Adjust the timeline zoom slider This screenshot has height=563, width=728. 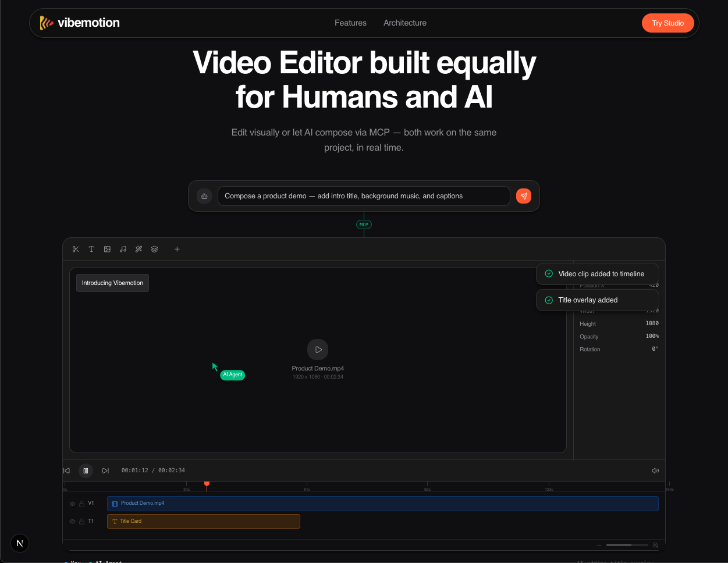pyautogui.click(x=626, y=545)
